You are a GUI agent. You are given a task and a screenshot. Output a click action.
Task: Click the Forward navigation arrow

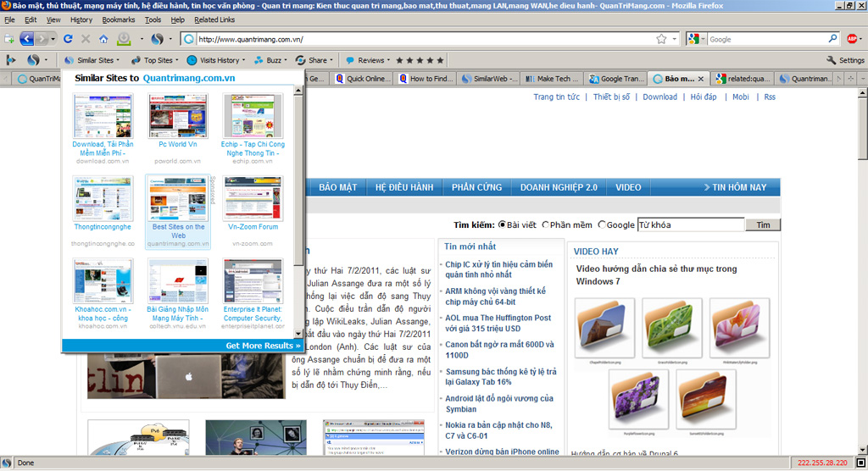click(x=42, y=39)
